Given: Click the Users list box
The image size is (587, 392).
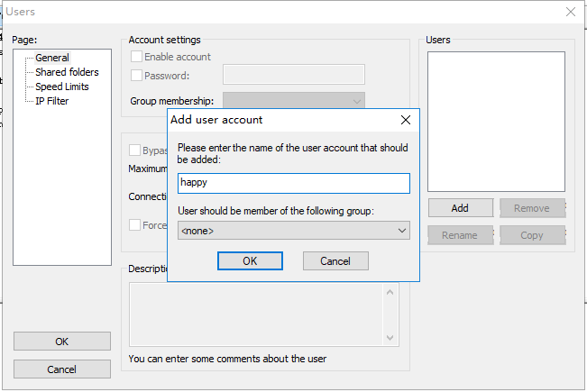Looking at the screenshot, I should pyautogui.click(x=496, y=122).
